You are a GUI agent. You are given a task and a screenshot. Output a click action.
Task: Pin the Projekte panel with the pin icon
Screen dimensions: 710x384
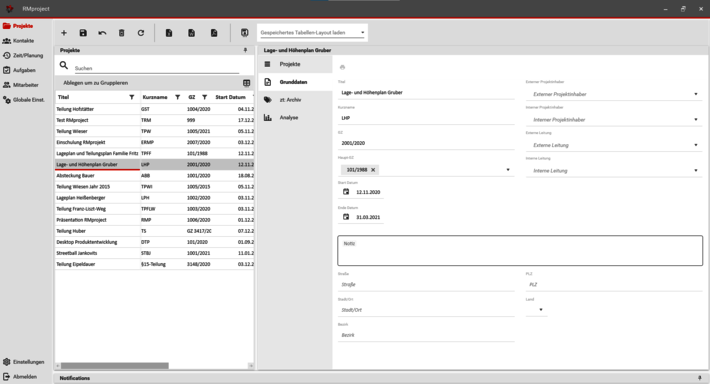(x=245, y=50)
